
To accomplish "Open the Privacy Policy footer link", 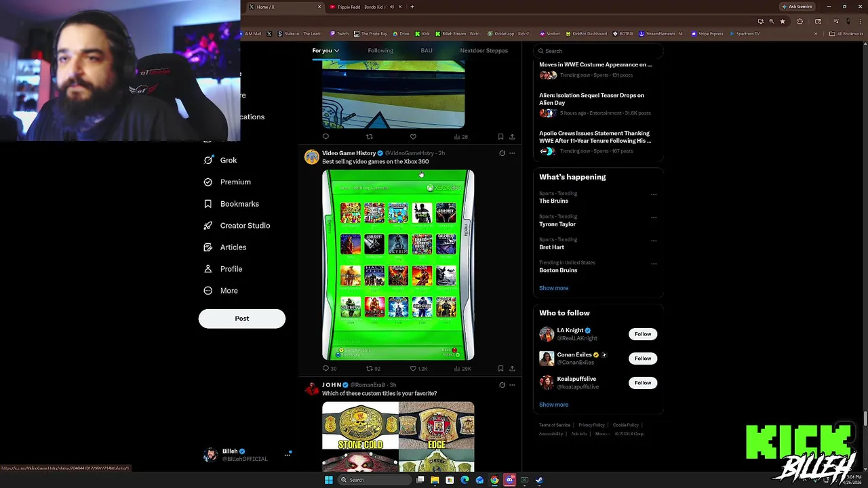I will (591, 425).
